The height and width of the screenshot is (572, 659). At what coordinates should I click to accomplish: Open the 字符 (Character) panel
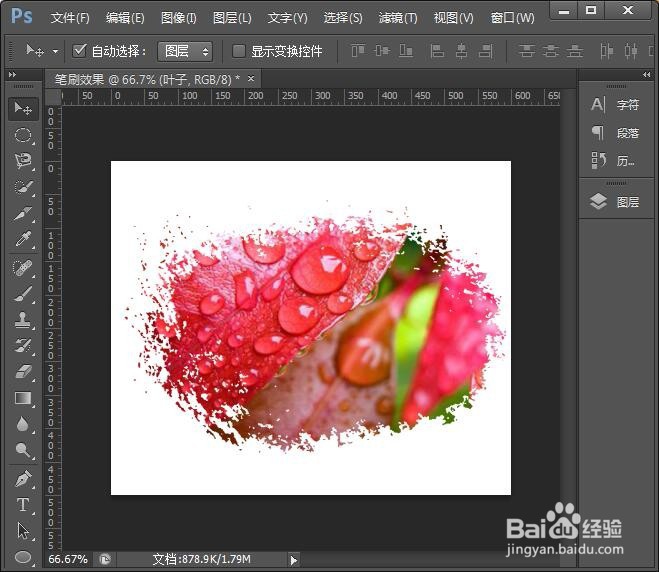click(616, 104)
